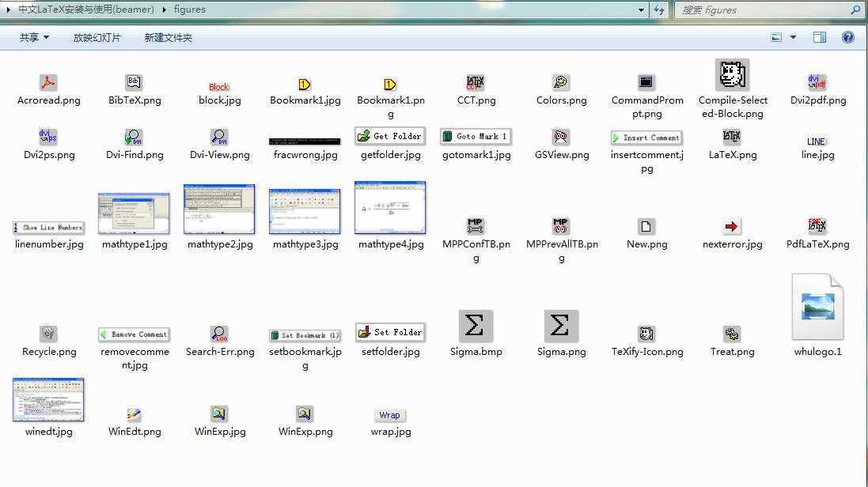Select the mathtype4.jpg thumbnail
868x487 pixels.
pyautogui.click(x=390, y=207)
